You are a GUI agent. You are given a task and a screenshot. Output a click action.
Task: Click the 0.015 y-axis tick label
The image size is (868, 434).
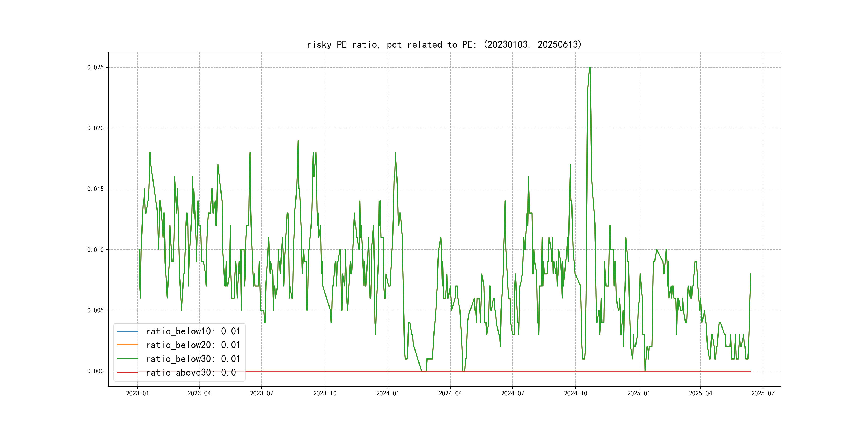95,189
